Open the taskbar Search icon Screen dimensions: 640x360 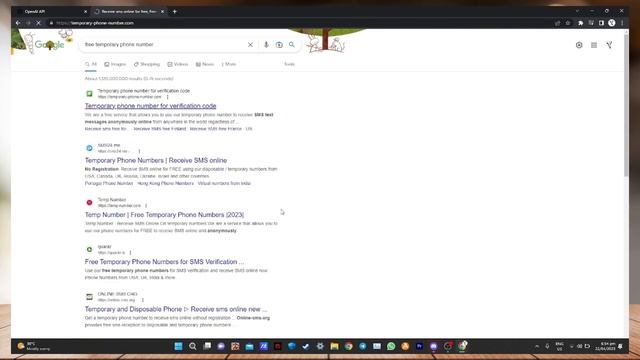(193, 346)
